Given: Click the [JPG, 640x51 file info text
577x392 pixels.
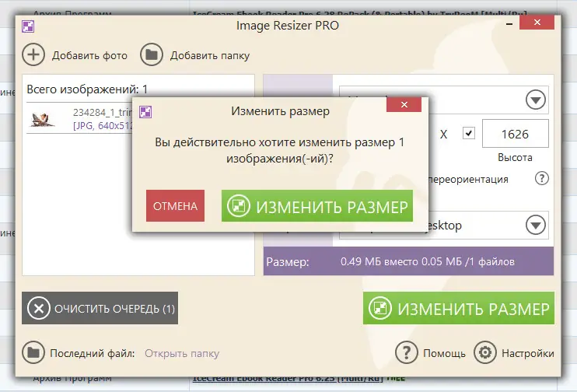Looking at the screenshot, I should pyautogui.click(x=103, y=126).
